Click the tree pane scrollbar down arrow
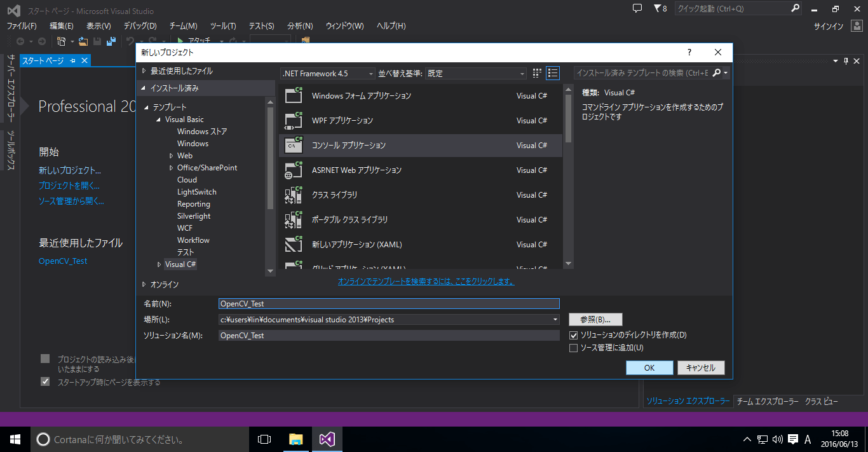The width and height of the screenshot is (868, 452). pos(271,271)
